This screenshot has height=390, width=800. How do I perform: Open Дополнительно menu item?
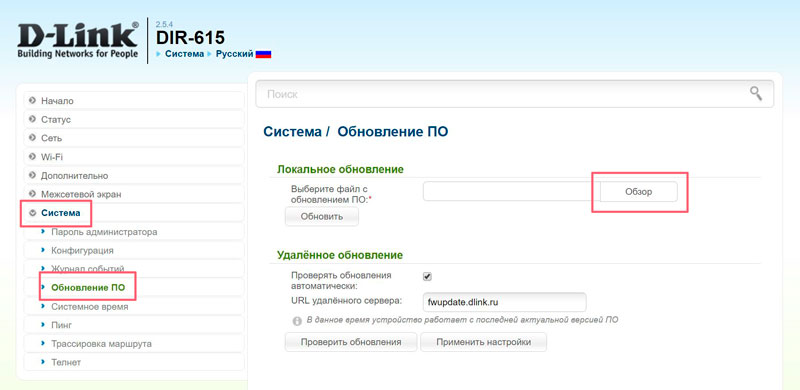134,176
